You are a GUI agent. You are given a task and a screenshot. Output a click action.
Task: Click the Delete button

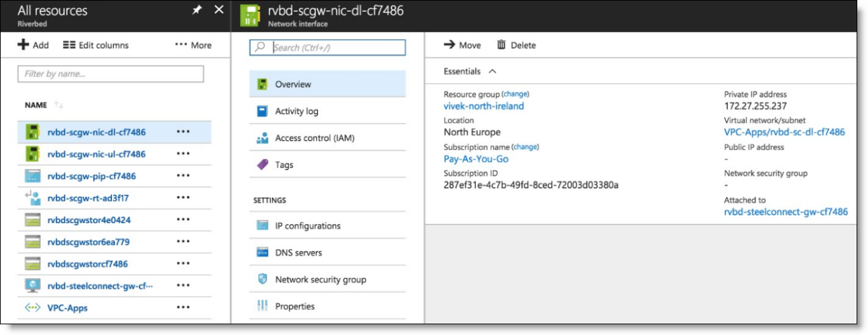point(516,45)
